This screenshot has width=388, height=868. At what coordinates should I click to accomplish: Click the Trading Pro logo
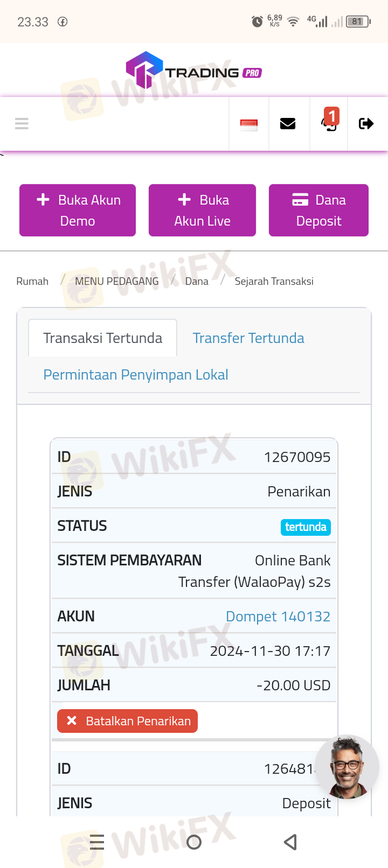click(x=193, y=71)
